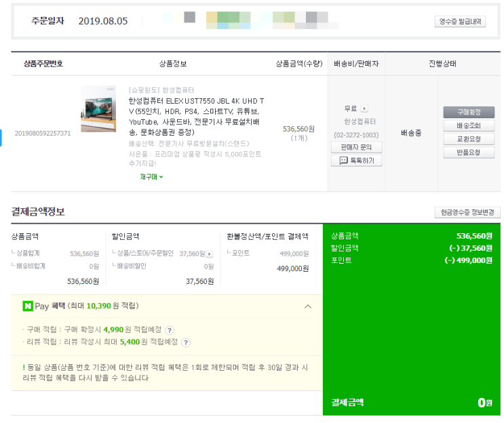The height and width of the screenshot is (423, 504).
Task: Collapse the N Pay 혜택 benefits section
Action: [x=307, y=306]
